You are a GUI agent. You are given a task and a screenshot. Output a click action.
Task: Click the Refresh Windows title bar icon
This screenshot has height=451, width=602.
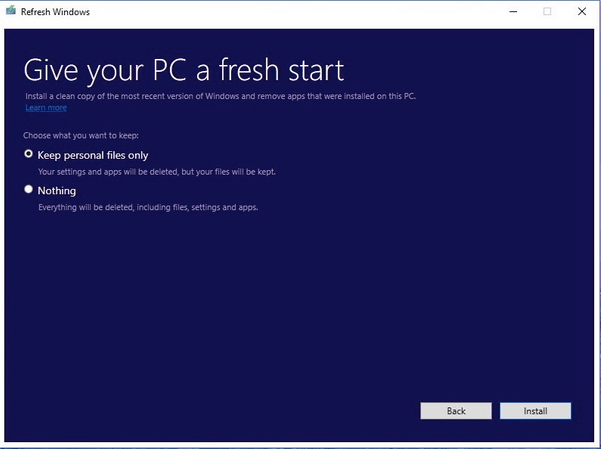11,11
